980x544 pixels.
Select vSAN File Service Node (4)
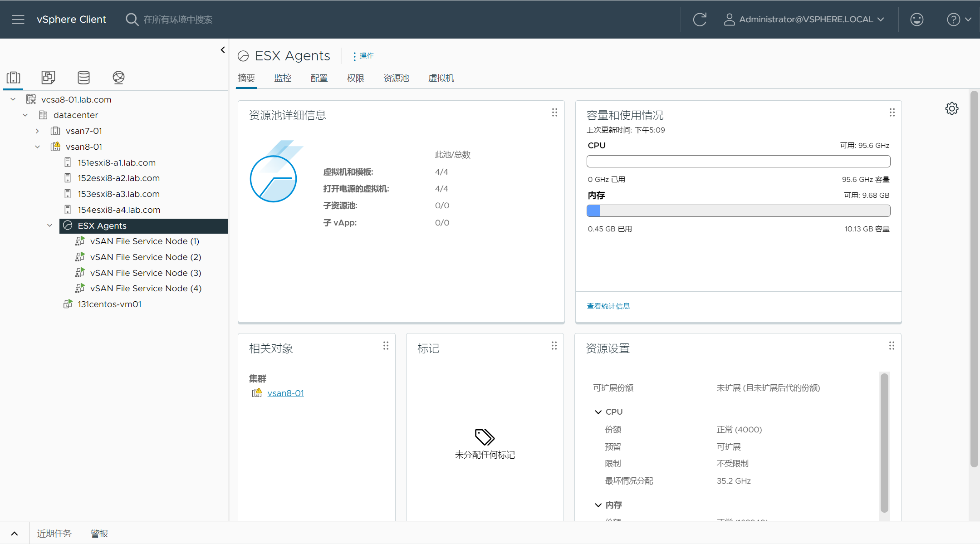click(146, 289)
